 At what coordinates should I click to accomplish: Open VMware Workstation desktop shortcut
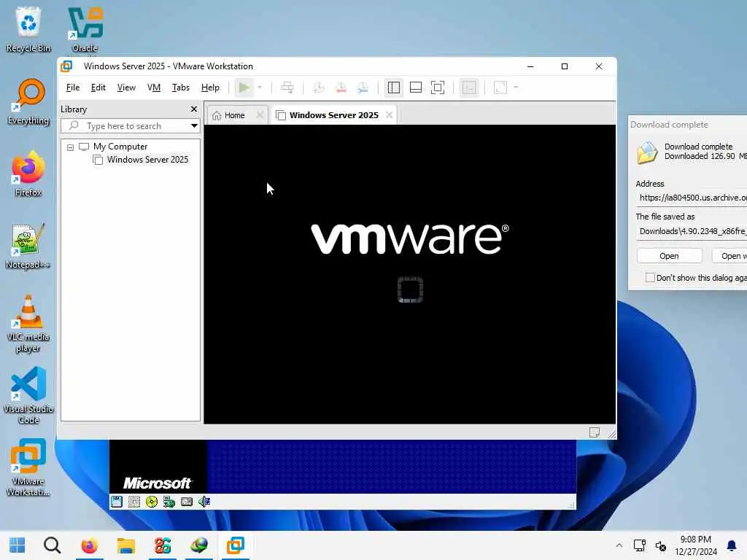(28, 467)
